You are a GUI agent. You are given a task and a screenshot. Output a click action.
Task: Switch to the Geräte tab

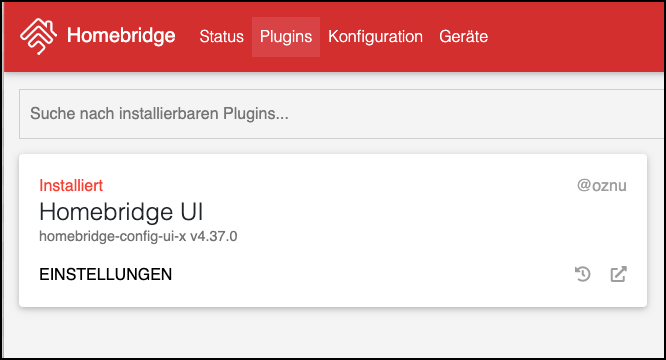pyautogui.click(x=463, y=37)
